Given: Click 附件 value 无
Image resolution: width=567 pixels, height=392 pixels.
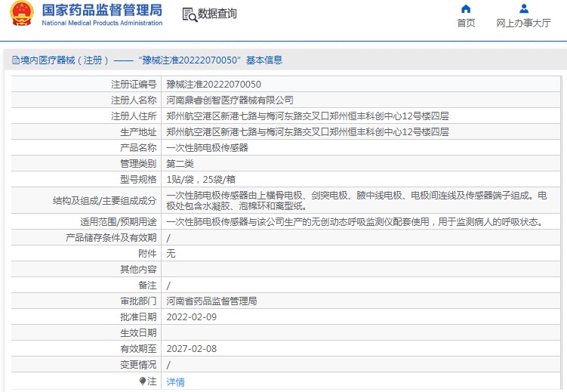Looking at the screenshot, I should (x=171, y=254).
